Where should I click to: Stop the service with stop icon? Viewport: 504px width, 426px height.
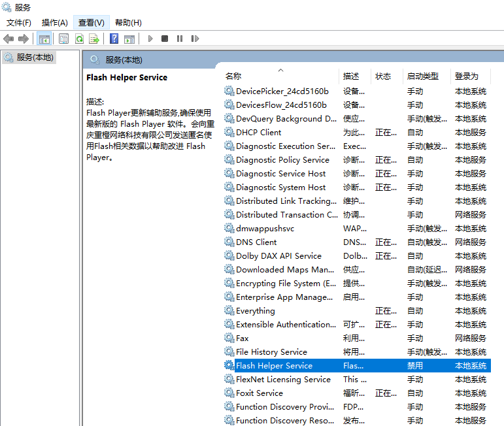point(165,39)
